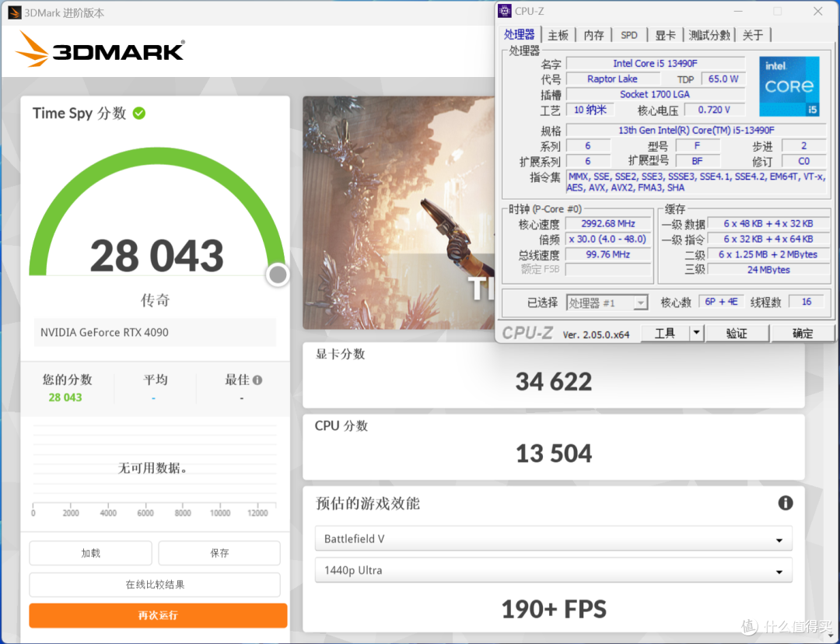Close the CPU-Z window
The image size is (840, 644).
click(x=817, y=12)
